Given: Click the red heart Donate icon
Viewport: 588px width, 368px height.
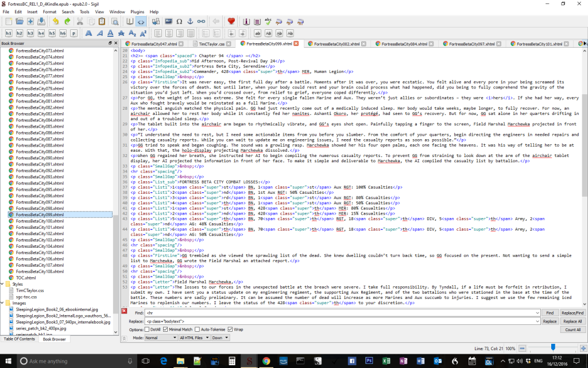Looking at the screenshot, I should pos(231,21).
